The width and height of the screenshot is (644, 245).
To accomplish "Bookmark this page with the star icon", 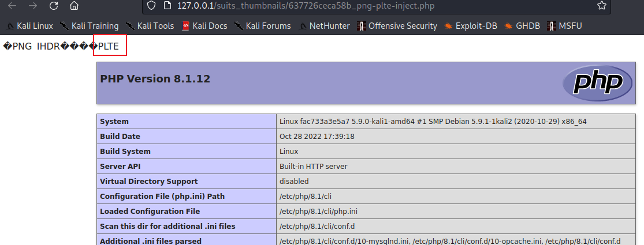I will tap(602, 5).
